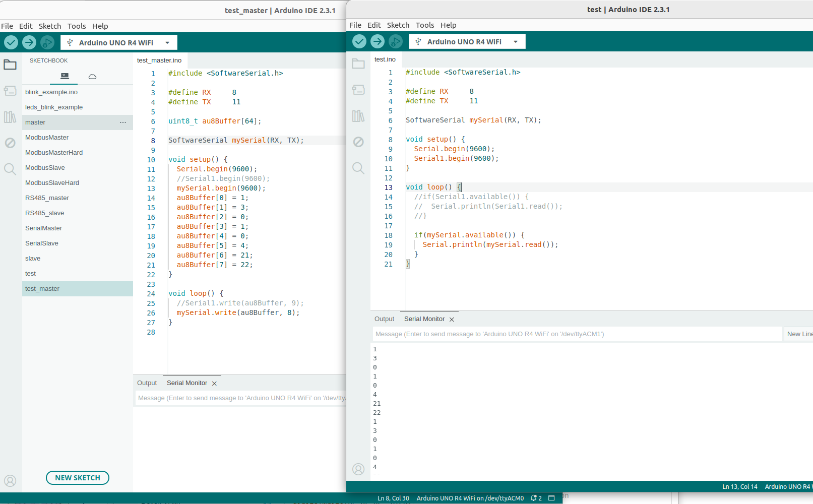
Task: Open SerialMaster sketch
Action: tap(78, 228)
